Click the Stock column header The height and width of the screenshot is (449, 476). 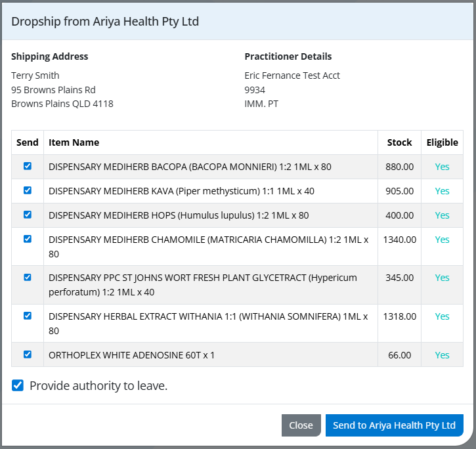point(399,142)
